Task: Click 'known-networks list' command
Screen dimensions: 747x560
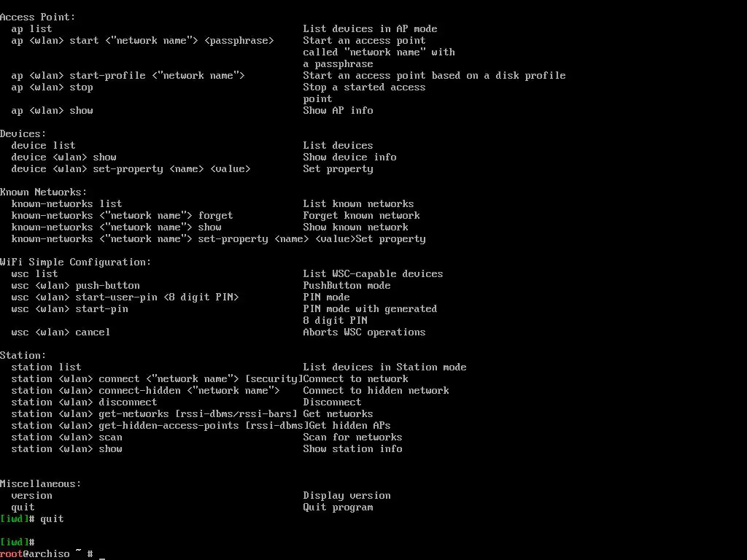Action: (x=66, y=204)
